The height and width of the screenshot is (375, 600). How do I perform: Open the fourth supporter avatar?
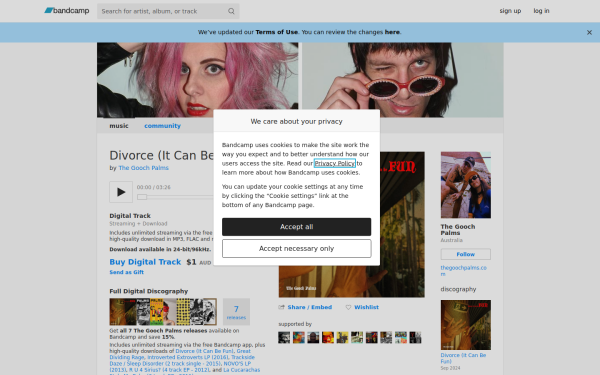pos(328,338)
